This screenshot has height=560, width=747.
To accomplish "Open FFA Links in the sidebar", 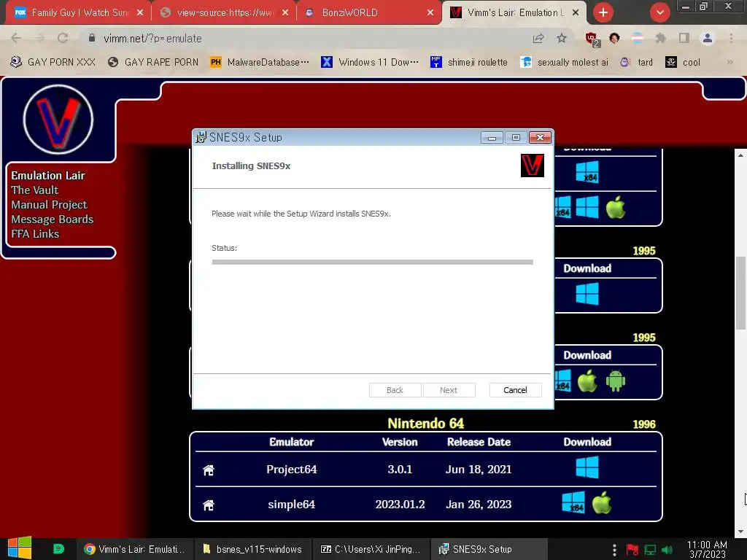I will click(x=35, y=234).
